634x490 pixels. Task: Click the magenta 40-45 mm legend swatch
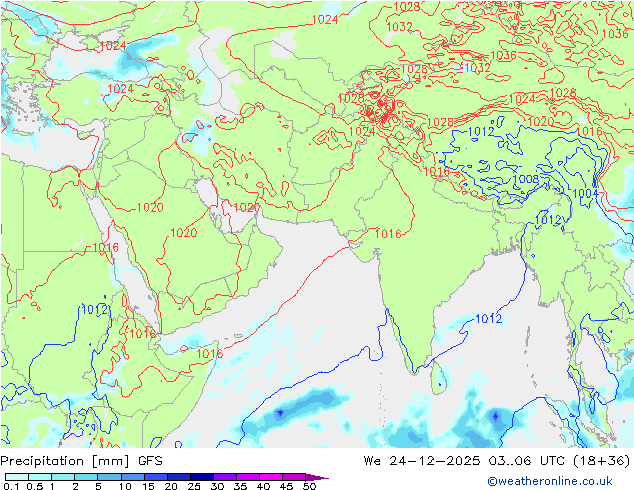pos(271,477)
